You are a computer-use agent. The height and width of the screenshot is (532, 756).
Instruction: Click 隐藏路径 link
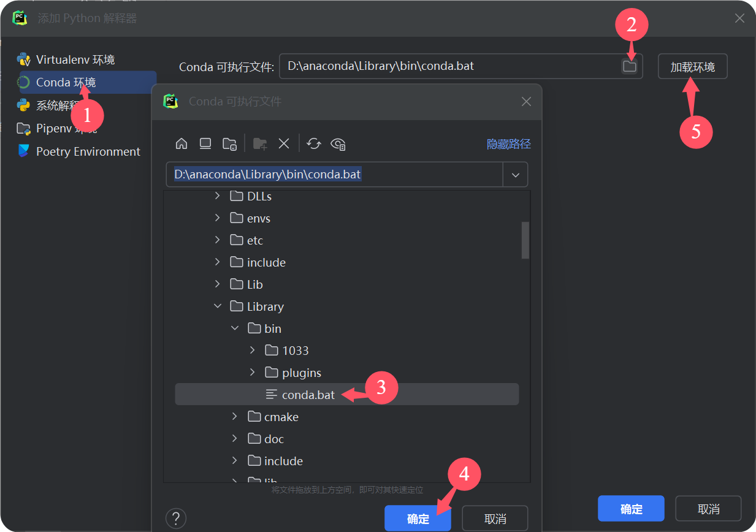click(x=509, y=144)
